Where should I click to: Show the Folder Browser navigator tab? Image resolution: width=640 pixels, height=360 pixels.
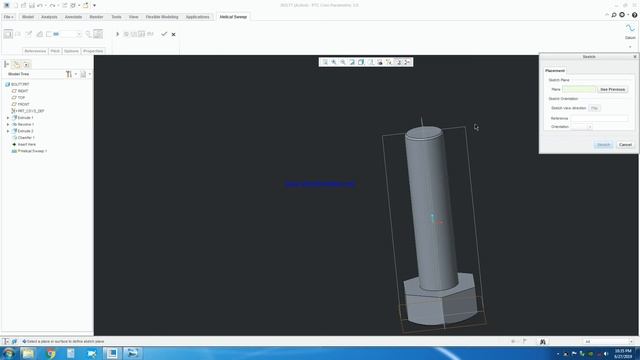click(x=16, y=64)
